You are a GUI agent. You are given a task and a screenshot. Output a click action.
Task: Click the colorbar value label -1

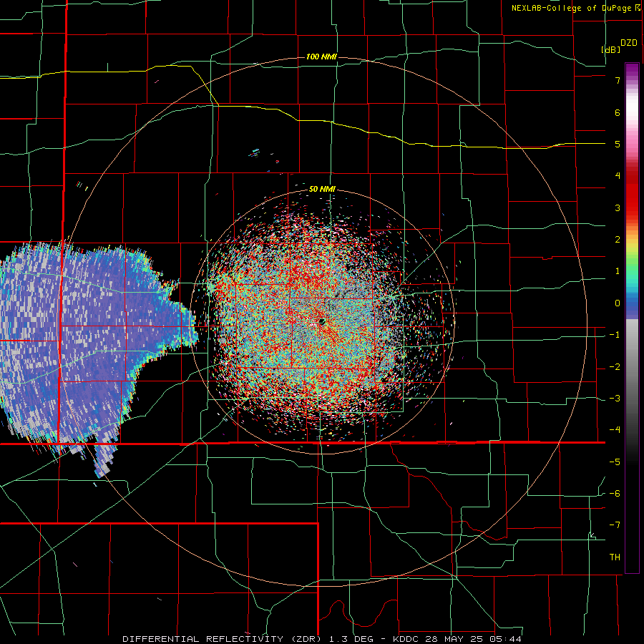point(615,335)
